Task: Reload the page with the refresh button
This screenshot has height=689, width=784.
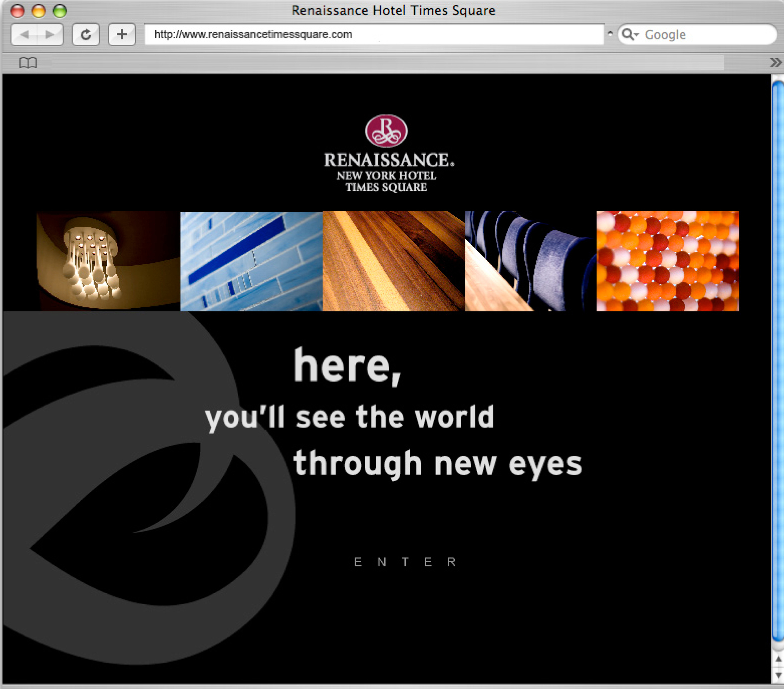Action: pos(86,35)
